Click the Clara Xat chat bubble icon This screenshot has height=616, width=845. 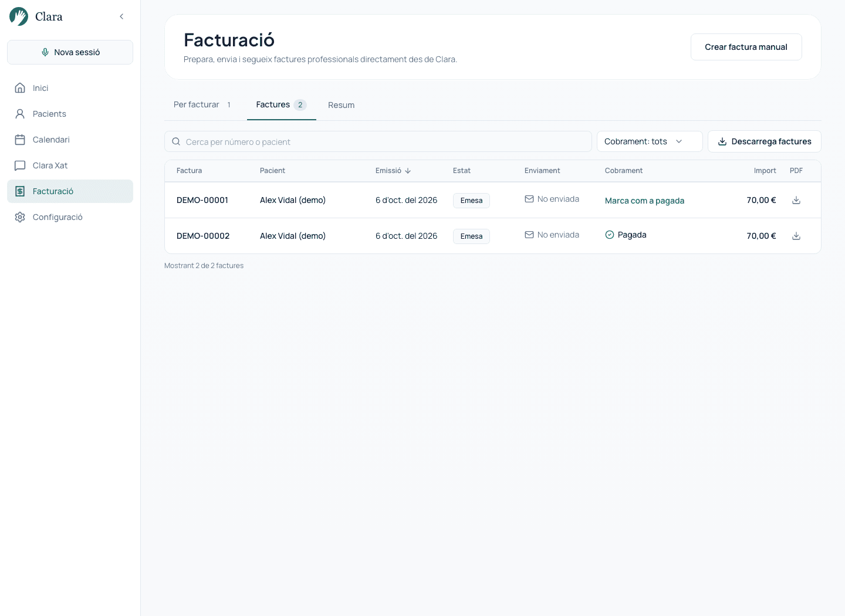(x=20, y=165)
